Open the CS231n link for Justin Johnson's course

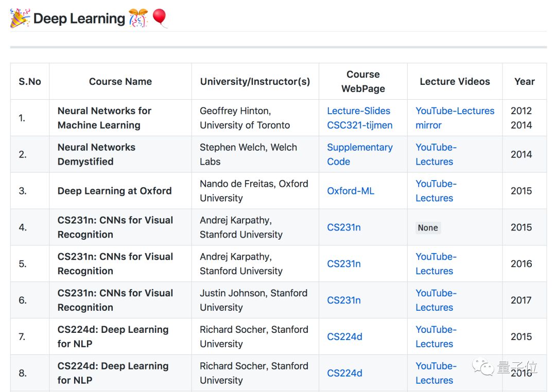click(x=344, y=300)
